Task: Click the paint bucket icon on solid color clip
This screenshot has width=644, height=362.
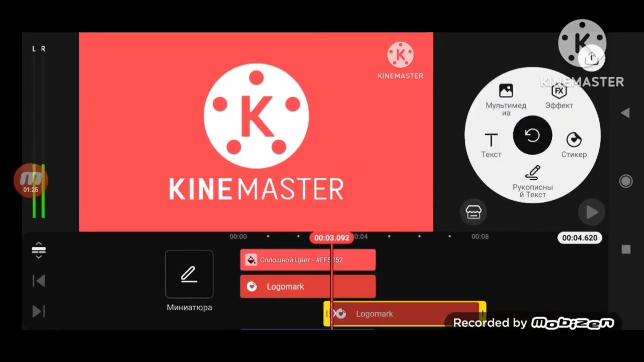Action: point(251,260)
